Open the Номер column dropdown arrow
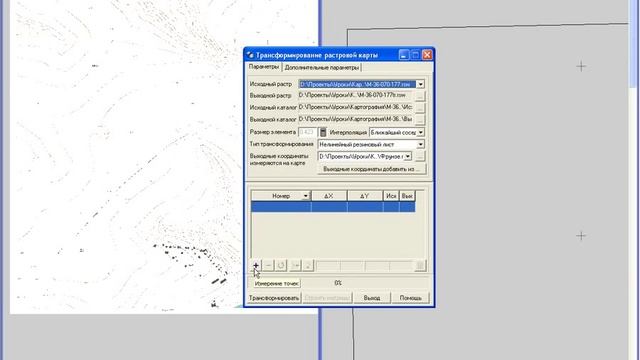The height and width of the screenshot is (360, 640). point(305,196)
